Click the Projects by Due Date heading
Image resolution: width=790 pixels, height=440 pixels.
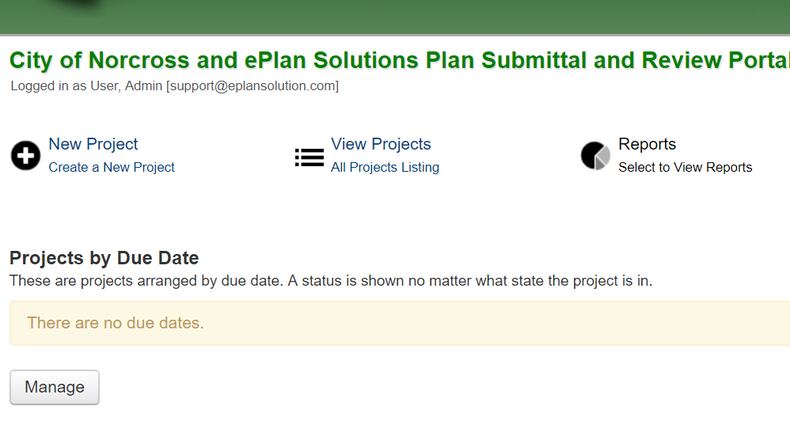click(x=104, y=258)
